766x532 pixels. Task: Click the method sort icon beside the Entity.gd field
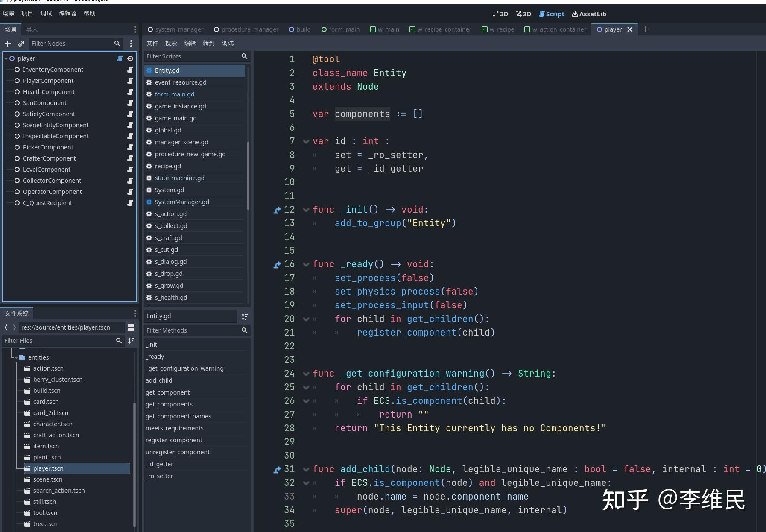click(245, 317)
